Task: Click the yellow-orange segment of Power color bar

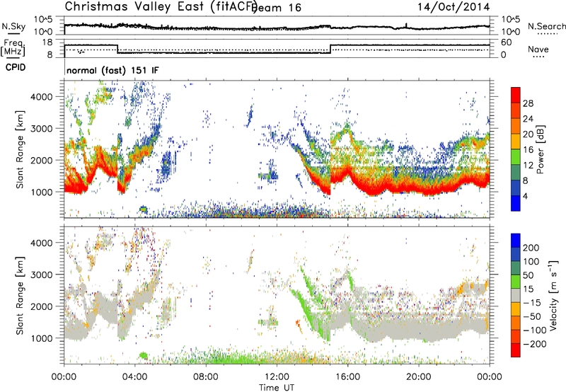Action: (x=516, y=141)
